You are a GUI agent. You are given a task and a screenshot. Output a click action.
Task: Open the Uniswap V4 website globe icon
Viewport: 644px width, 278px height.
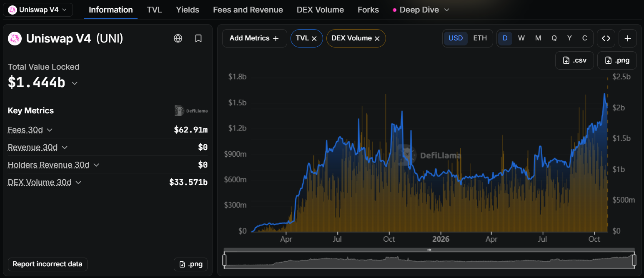178,38
